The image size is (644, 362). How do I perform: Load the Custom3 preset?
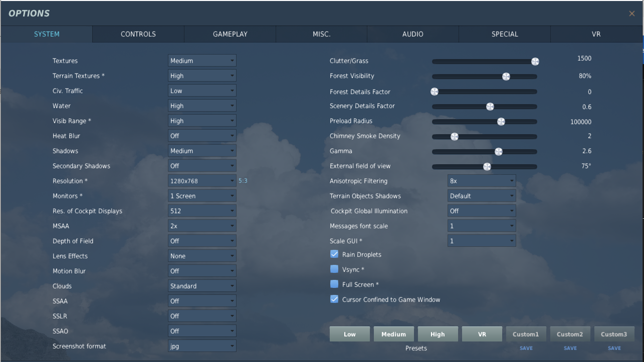pos(614,334)
